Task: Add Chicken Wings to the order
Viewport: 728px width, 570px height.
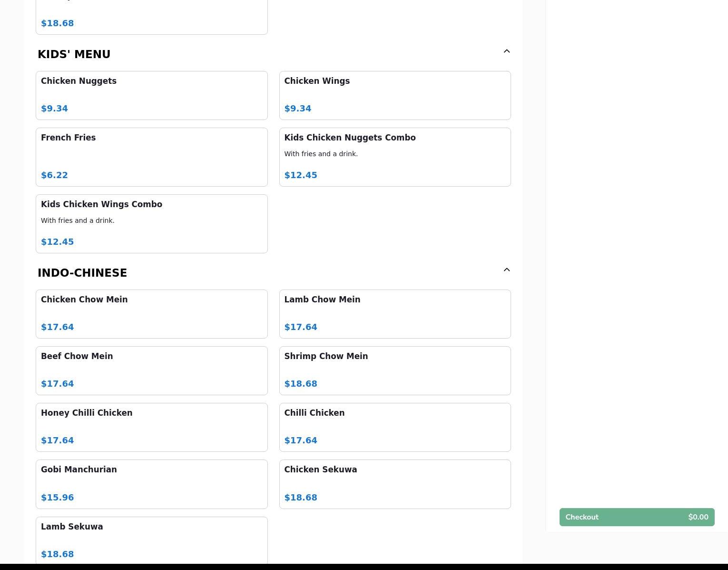Action: (394, 95)
